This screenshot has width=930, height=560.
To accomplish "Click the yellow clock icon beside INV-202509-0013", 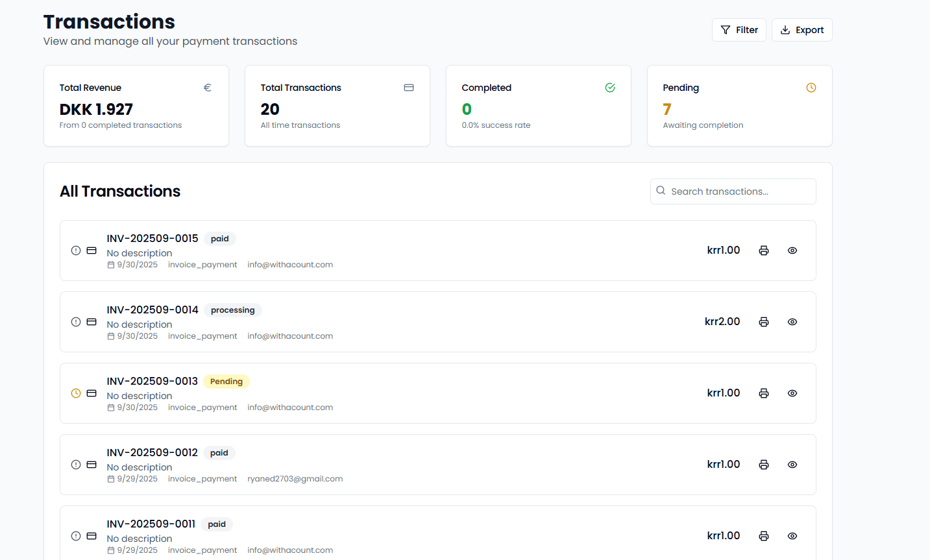I will coord(75,393).
